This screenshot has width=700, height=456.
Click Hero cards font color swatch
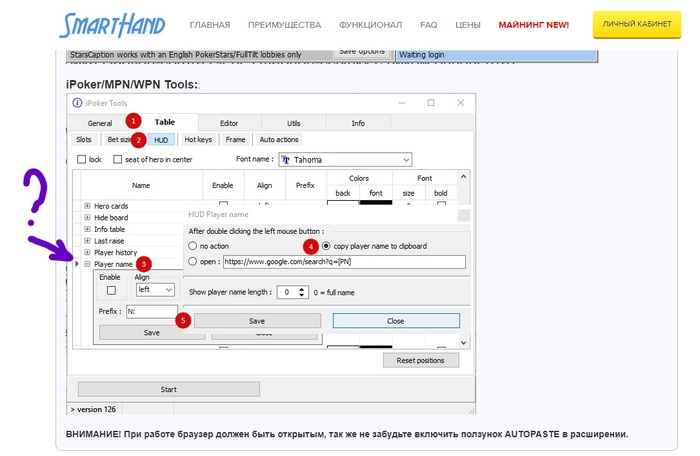point(376,203)
